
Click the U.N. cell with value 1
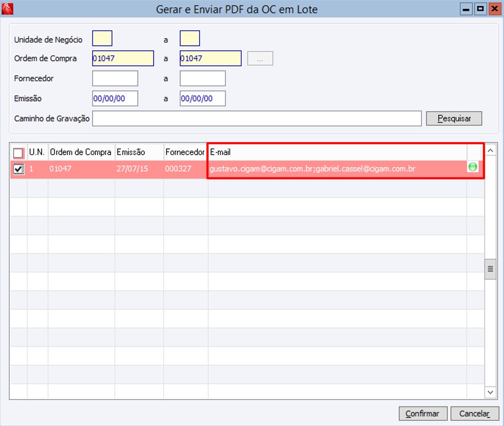pos(37,169)
